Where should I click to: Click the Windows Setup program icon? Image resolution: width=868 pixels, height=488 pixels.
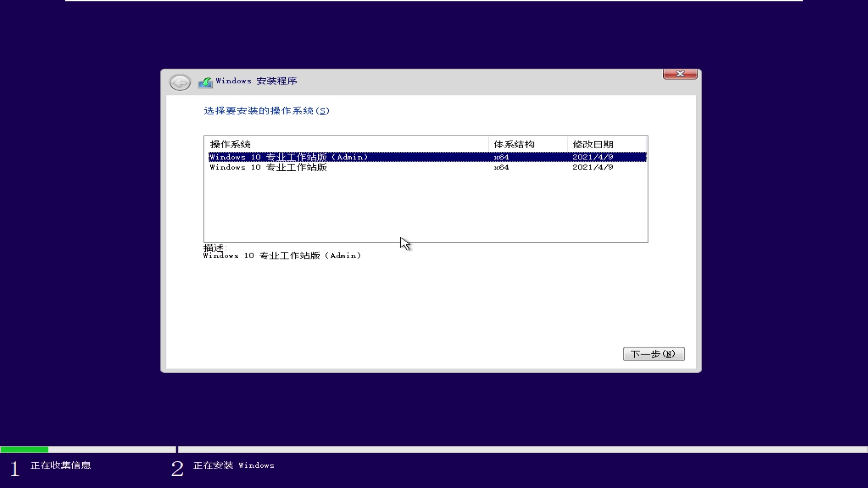point(205,80)
